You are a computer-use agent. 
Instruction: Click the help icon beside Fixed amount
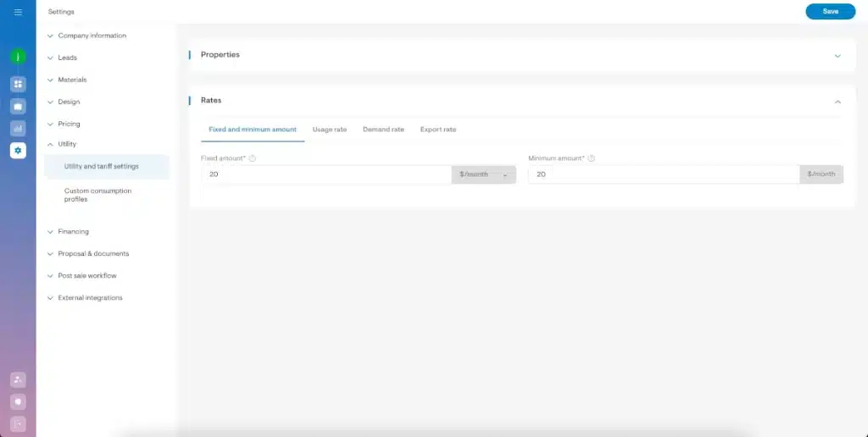253,158
